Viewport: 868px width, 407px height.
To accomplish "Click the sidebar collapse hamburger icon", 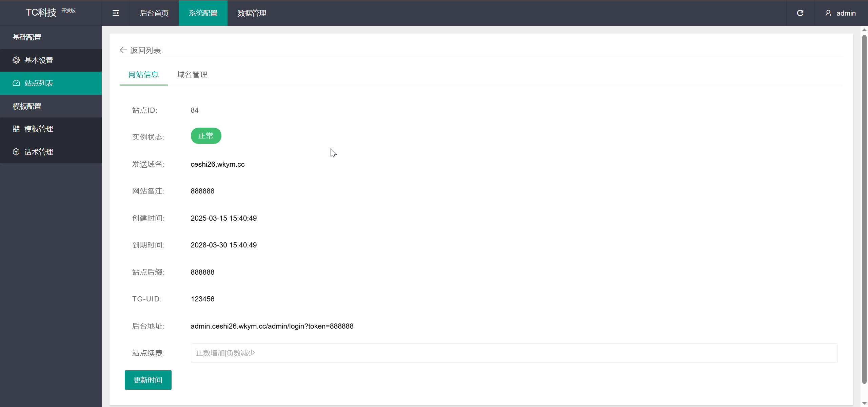I will [x=116, y=13].
